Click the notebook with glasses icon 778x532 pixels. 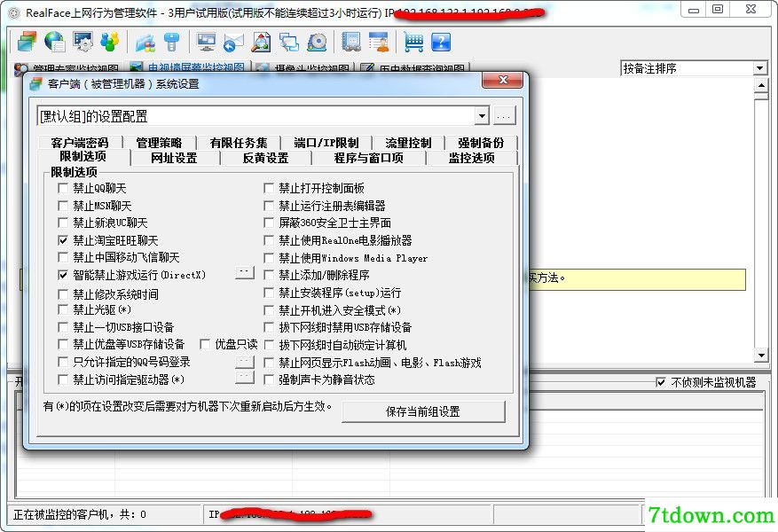(351, 42)
